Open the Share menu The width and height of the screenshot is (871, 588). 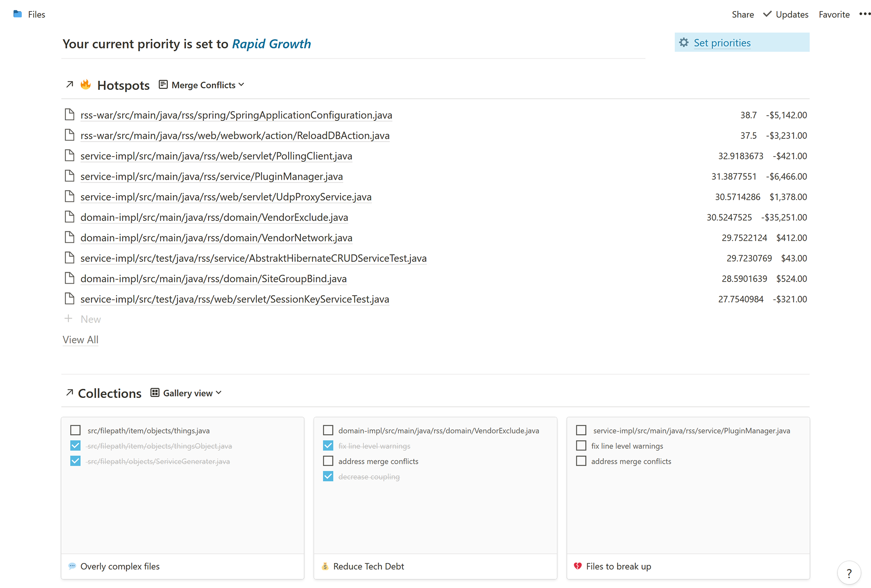click(743, 15)
